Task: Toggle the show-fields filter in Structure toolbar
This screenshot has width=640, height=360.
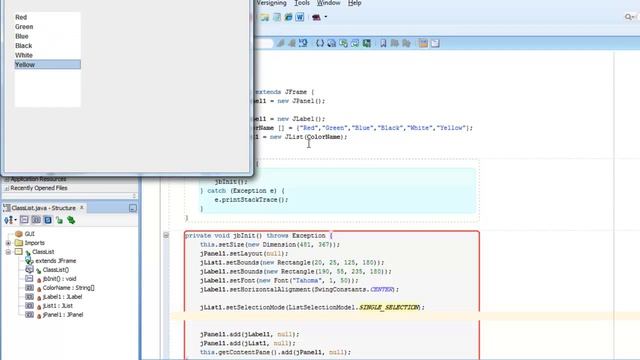Action: [36, 220]
